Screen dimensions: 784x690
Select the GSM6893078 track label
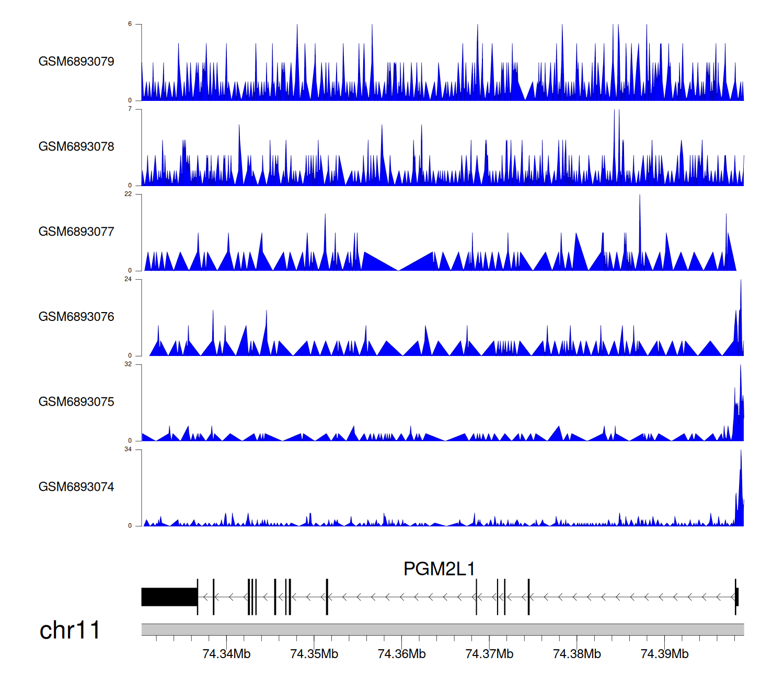(x=76, y=147)
